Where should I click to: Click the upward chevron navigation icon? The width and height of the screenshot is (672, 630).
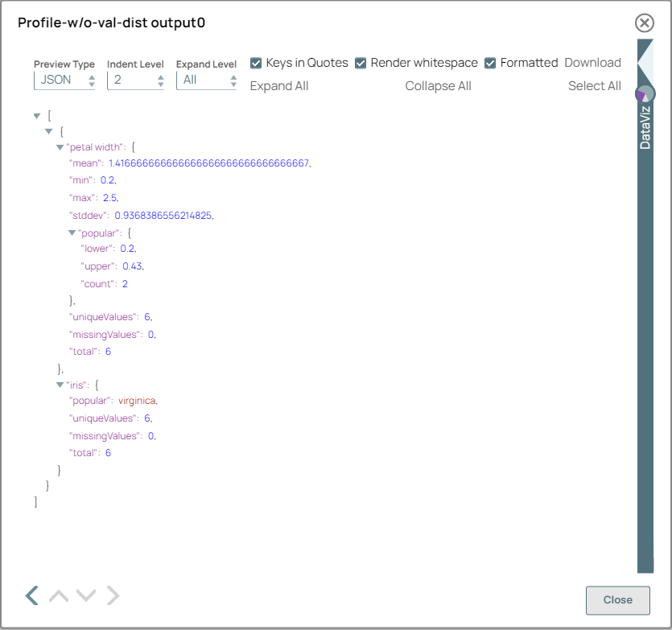(x=58, y=595)
